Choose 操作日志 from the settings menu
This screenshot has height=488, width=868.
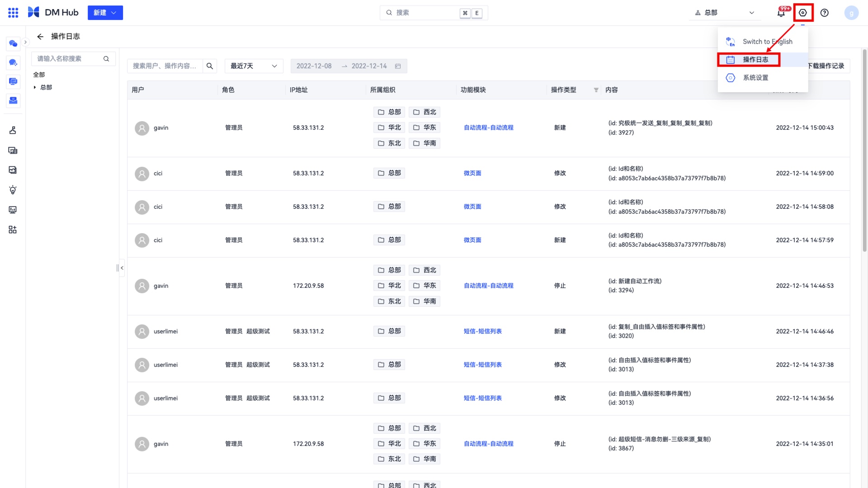tap(763, 60)
